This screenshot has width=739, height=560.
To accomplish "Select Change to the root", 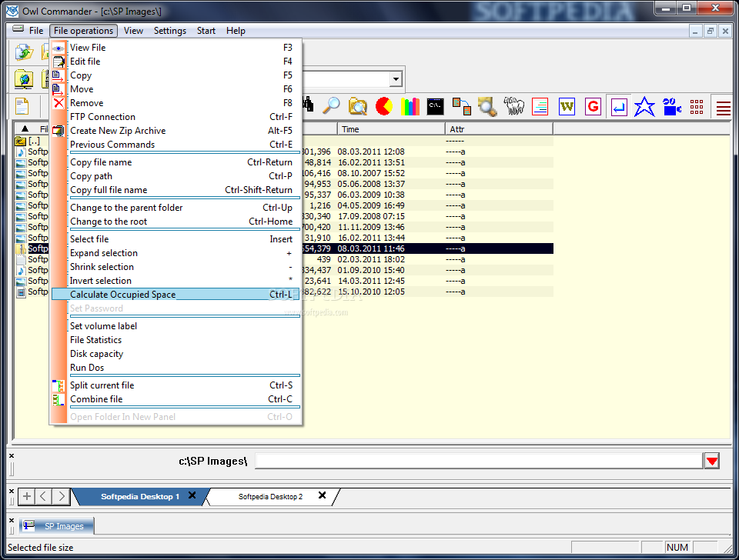I will click(x=176, y=222).
